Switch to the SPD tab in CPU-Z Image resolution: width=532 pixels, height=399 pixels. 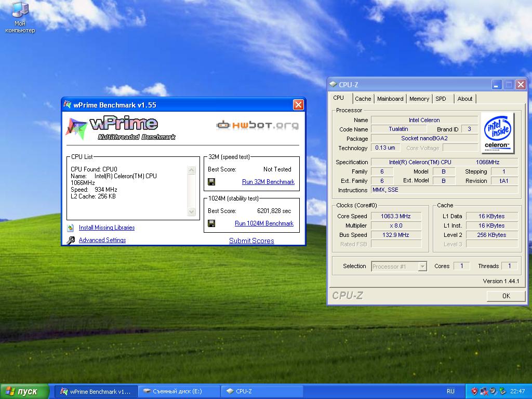(441, 99)
